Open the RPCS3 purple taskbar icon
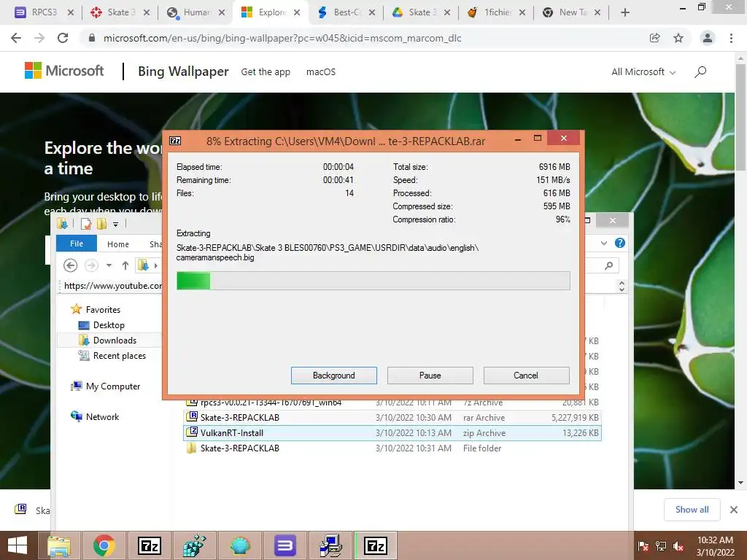Viewport: 747px width, 560px height. [x=285, y=545]
